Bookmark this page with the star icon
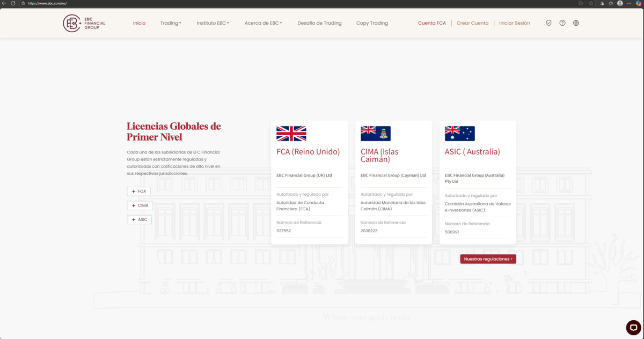The width and height of the screenshot is (644, 339). (x=591, y=3)
